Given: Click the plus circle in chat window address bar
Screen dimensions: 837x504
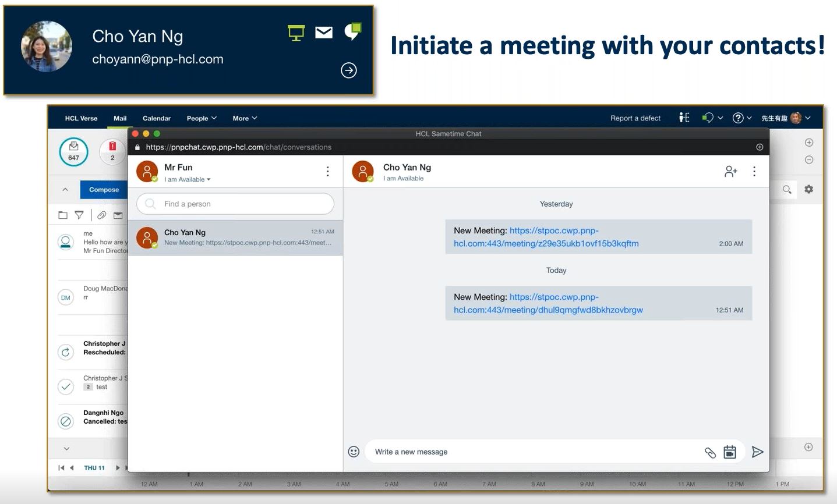Looking at the screenshot, I should (760, 147).
